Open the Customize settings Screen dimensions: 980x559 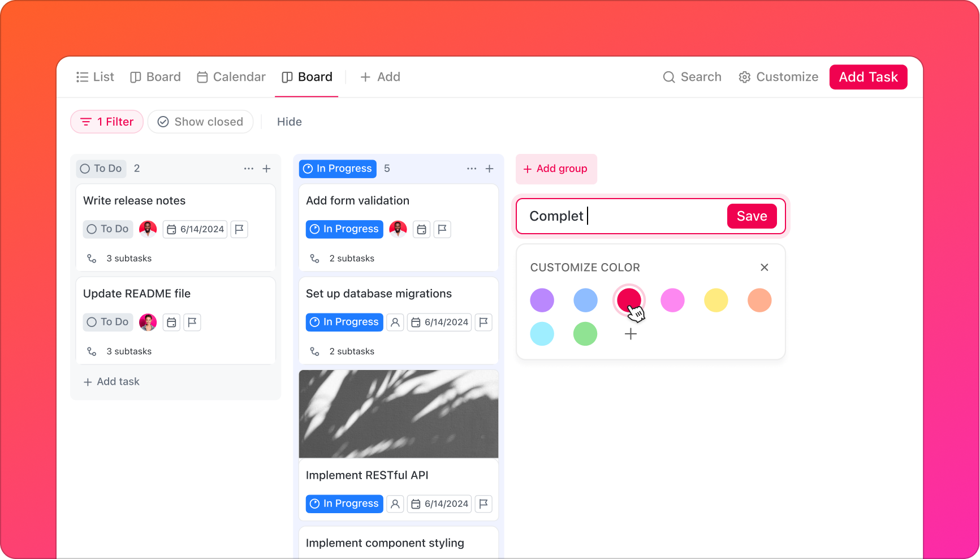pos(778,77)
